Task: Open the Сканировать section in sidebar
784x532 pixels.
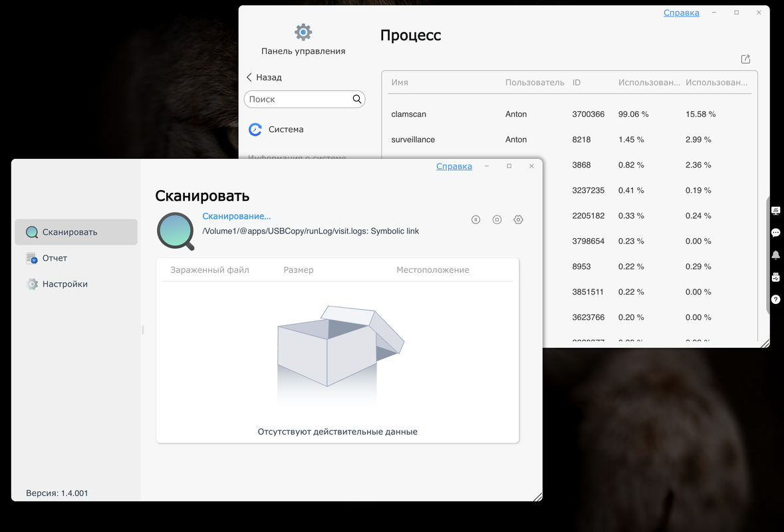Action: point(76,232)
